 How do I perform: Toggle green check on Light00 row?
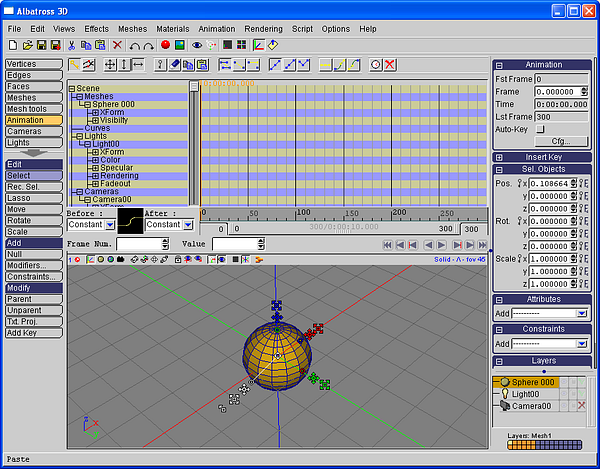(582, 394)
